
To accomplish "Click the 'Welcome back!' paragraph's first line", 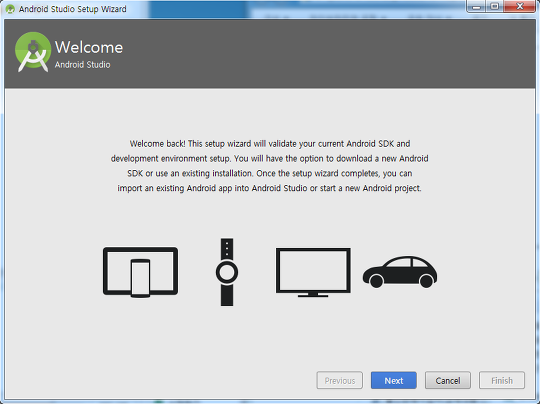I will coord(270,144).
